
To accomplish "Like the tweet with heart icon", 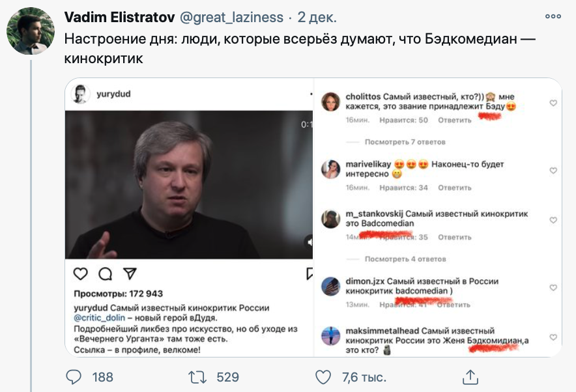I will (323, 376).
